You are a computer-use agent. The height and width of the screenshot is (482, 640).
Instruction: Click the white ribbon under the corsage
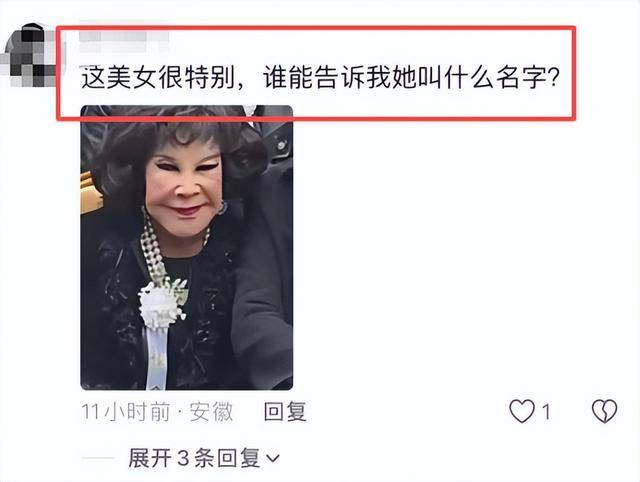(156, 355)
